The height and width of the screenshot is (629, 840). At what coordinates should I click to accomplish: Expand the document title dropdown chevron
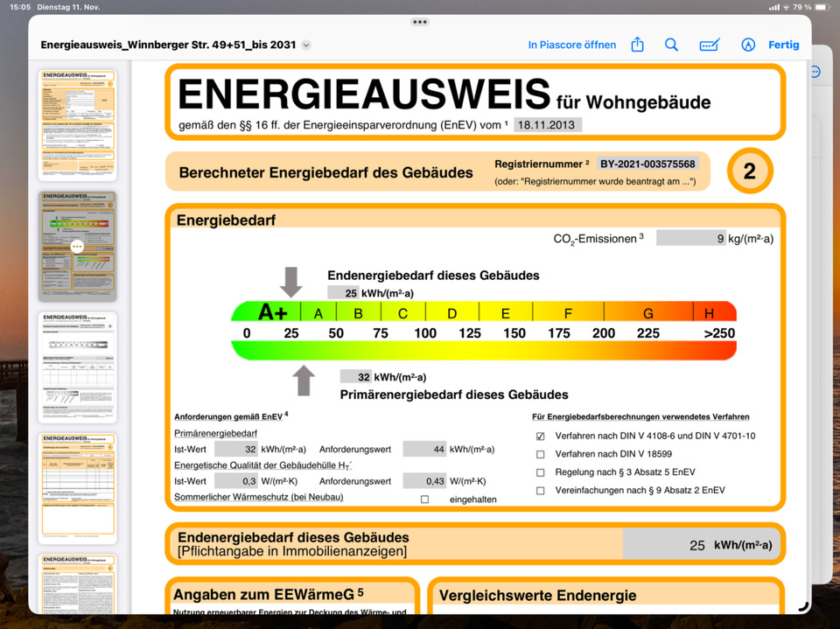point(305,45)
